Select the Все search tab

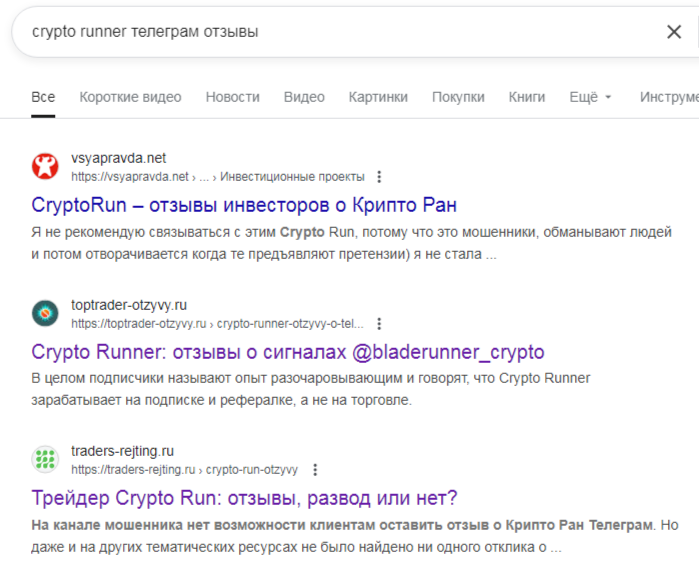point(43,97)
